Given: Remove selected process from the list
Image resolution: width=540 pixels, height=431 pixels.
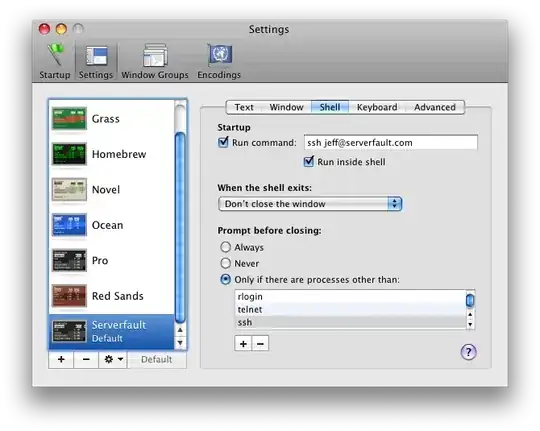Looking at the screenshot, I should point(260,343).
